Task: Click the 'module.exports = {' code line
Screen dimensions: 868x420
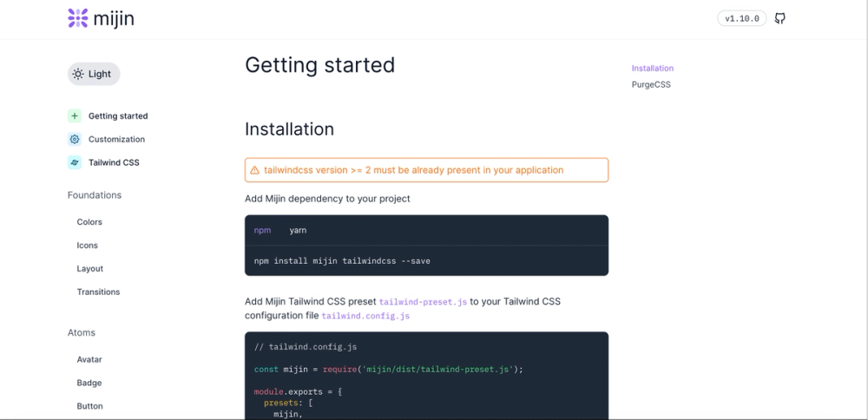Action: tap(299, 391)
